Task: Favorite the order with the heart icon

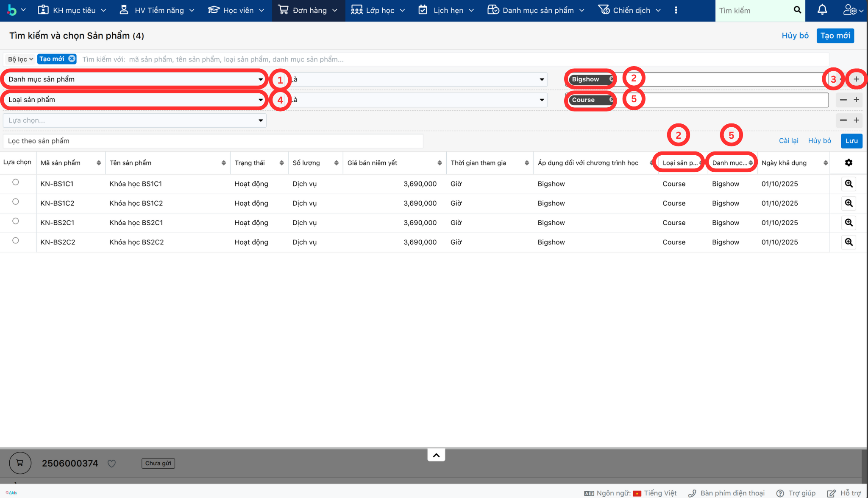Action: (x=111, y=463)
